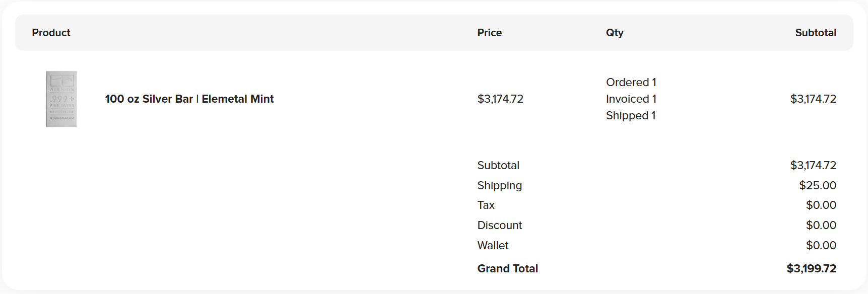868x294 pixels.
Task: Click the Subtotal label in totals
Action: coord(498,166)
